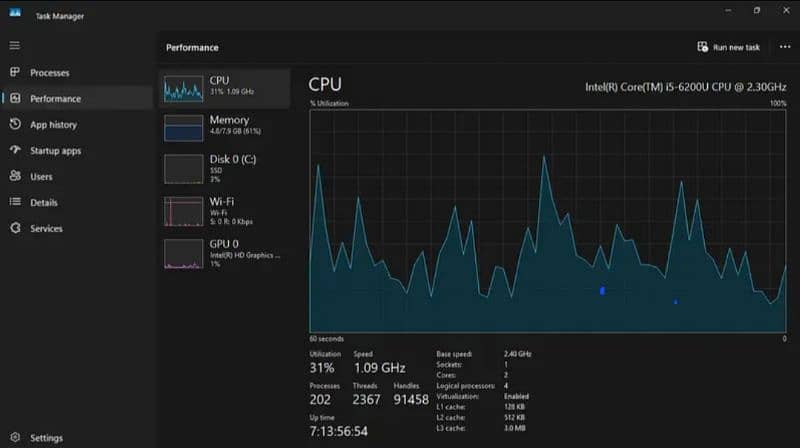Click the Run new task button
Image resolution: width=800 pixels, height=448 pixels.
pyautogui.click(x=729, y=47)
